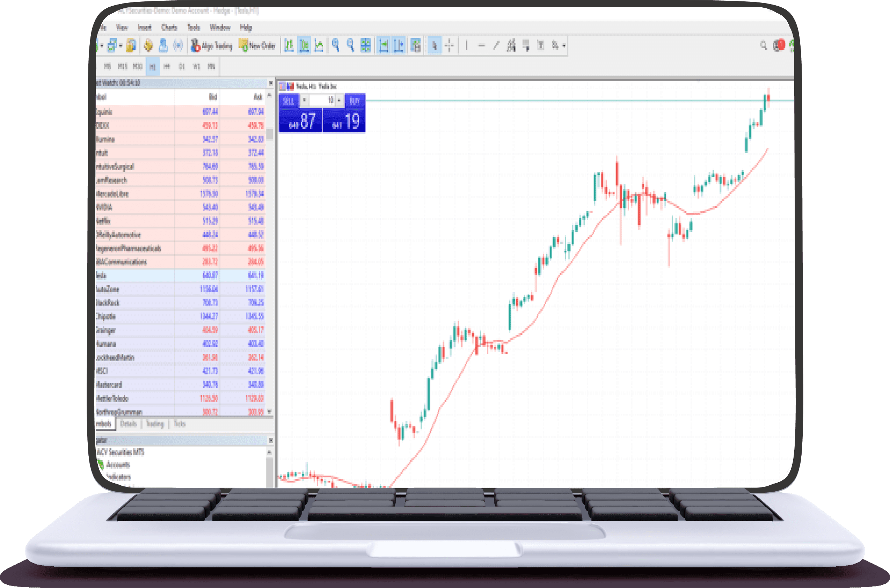The image size is (890, 588).
Task: Select the H1 timeframe
Action: (153, 67)
